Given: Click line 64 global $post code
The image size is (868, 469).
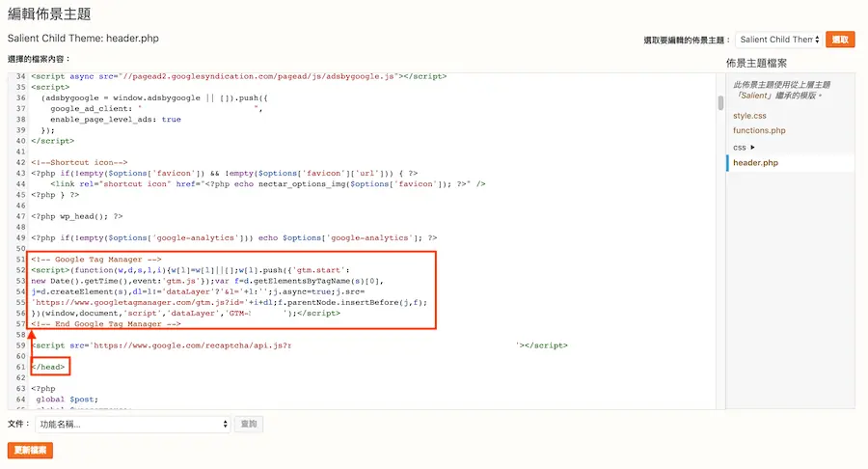Looking at the screenshot, I should tap(67, 399).
